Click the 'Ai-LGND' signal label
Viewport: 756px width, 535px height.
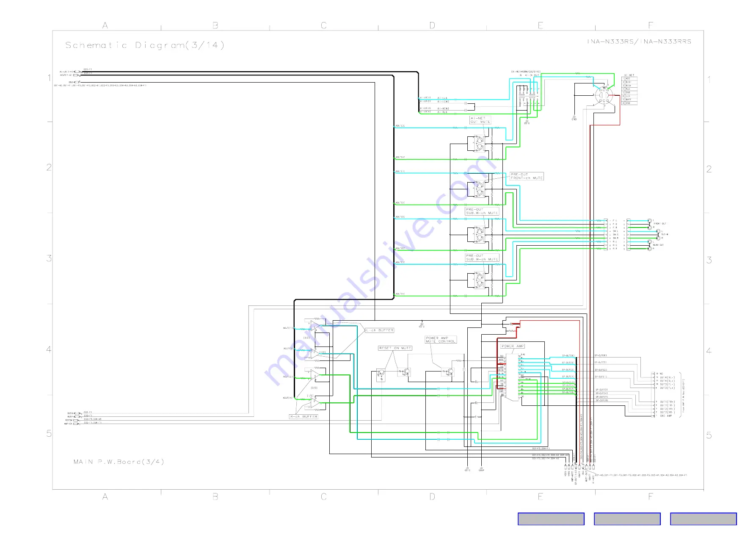coord(443,102)
